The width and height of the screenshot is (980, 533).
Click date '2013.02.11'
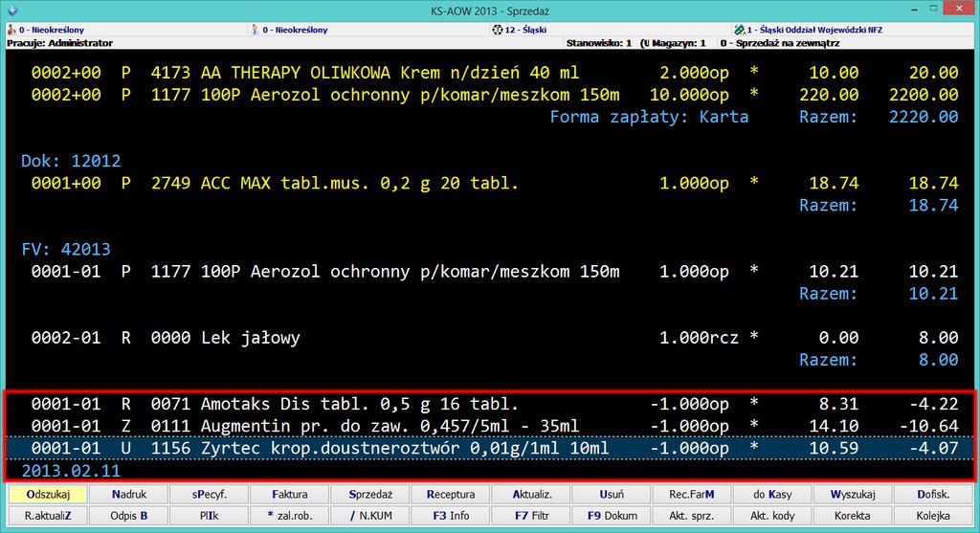tap(71, 471)
